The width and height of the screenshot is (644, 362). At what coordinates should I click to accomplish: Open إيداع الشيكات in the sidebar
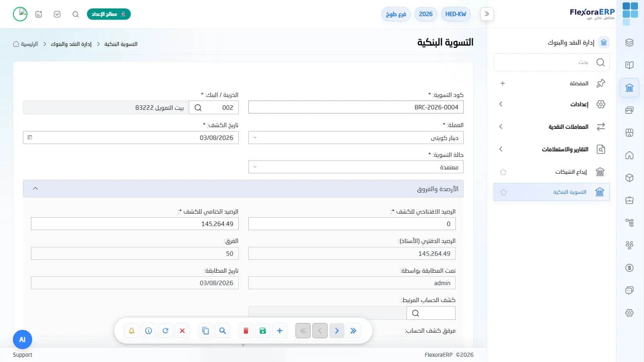pos(551,172)
